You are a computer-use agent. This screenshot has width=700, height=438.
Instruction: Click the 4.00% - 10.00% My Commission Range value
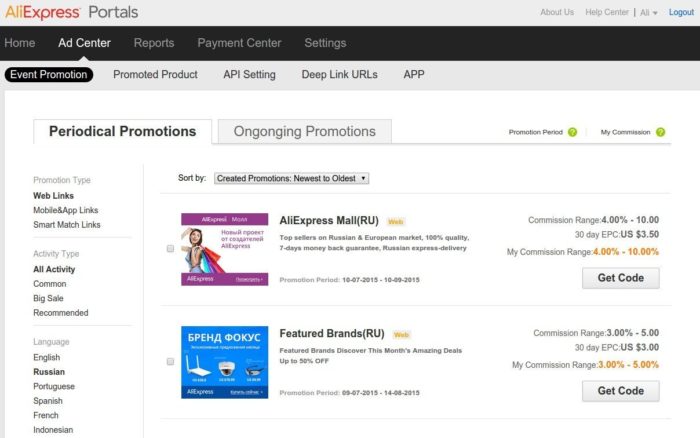click(x=626, y=252)
